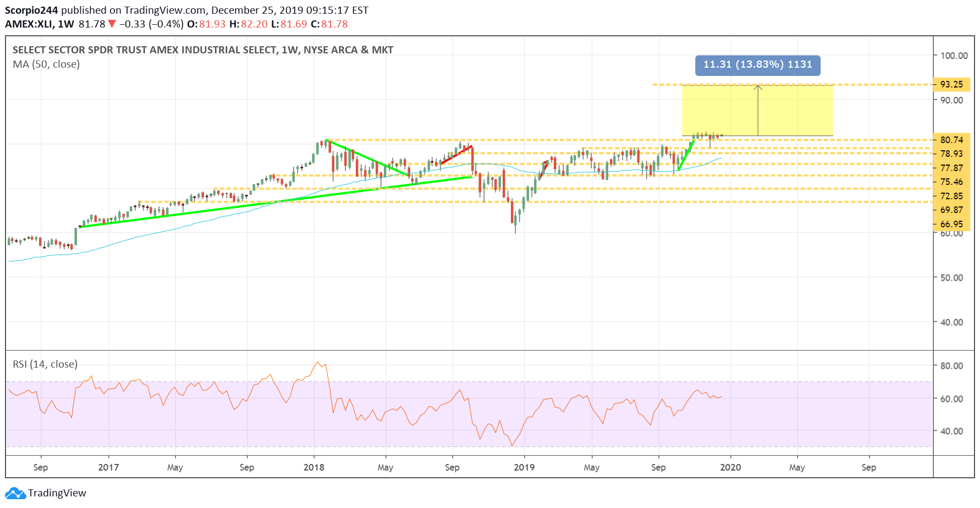The image size is (980, 508).
Task: Select the 77.87 price level label
Action: [951, 168]
